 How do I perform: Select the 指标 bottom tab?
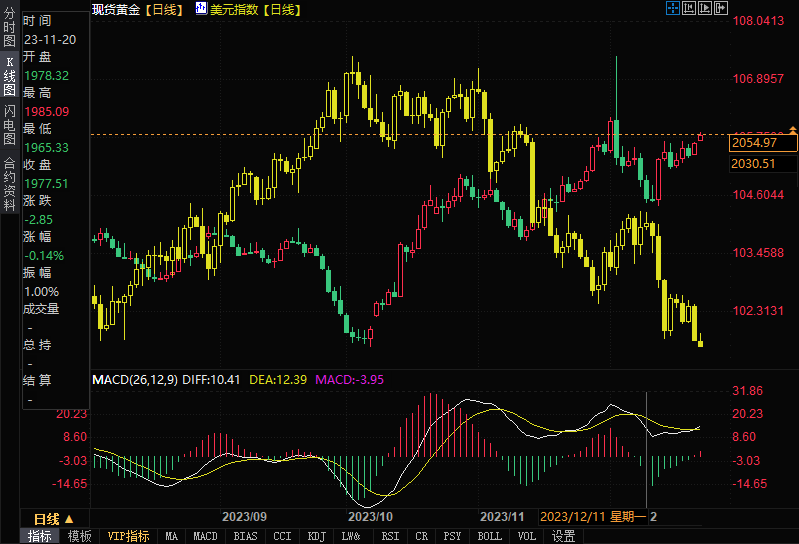point(39,536)
